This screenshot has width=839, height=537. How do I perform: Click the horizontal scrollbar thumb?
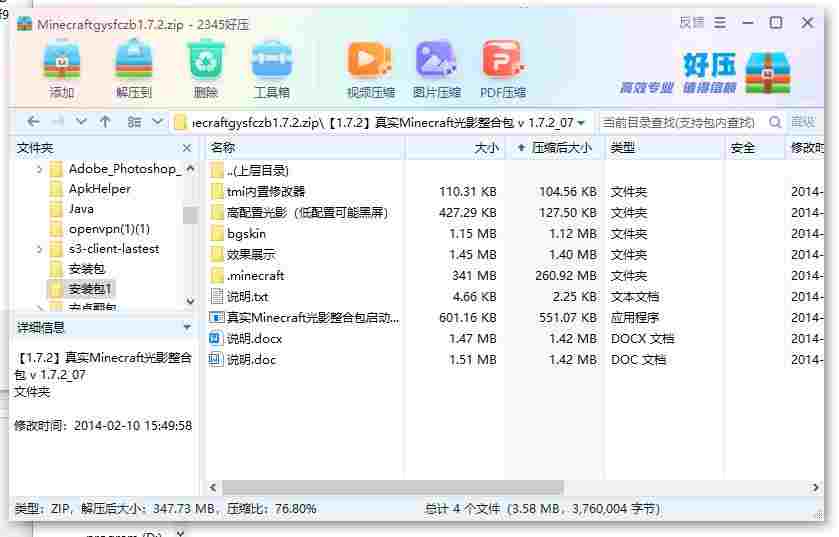393,487
